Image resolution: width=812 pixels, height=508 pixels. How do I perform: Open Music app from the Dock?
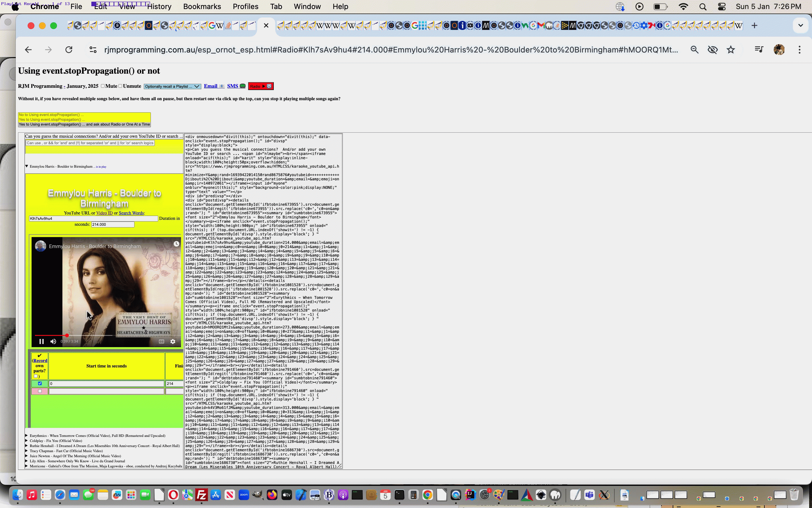(x=32, y=495)
